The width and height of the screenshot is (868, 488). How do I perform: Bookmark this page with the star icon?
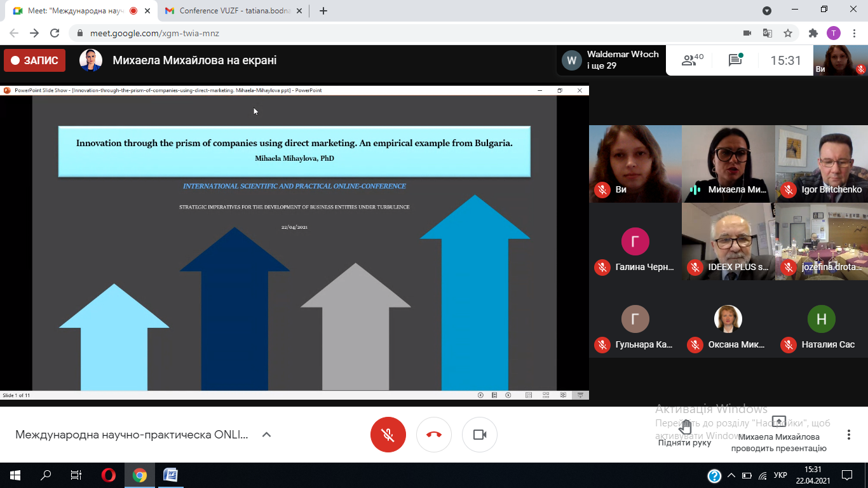[x=788, y=33]
